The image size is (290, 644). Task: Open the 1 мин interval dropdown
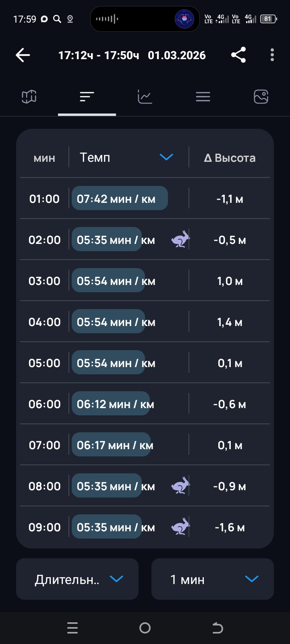click(x=213, y=579)
